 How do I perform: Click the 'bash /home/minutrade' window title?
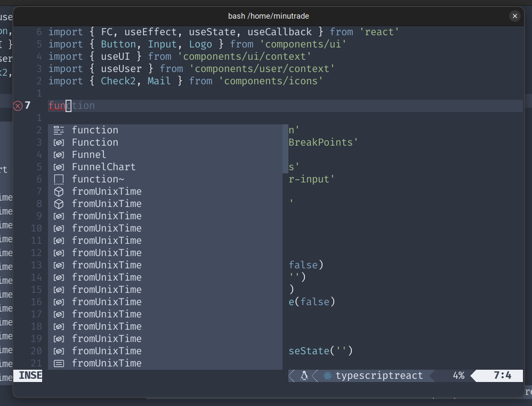268,16
